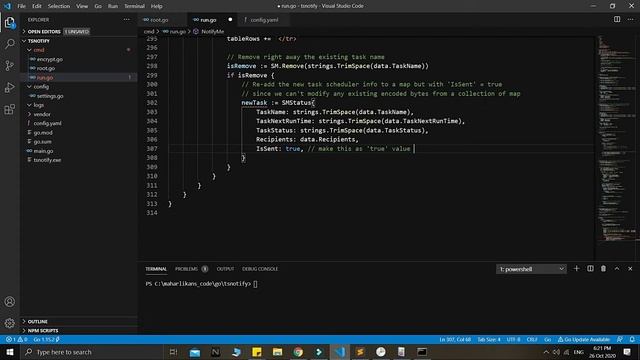Click the Windows search box
The image size is (640, 360).
[92, 352]
